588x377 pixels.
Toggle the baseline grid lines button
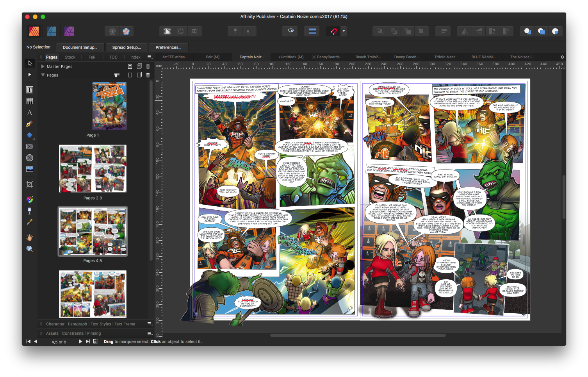point(312,31)
